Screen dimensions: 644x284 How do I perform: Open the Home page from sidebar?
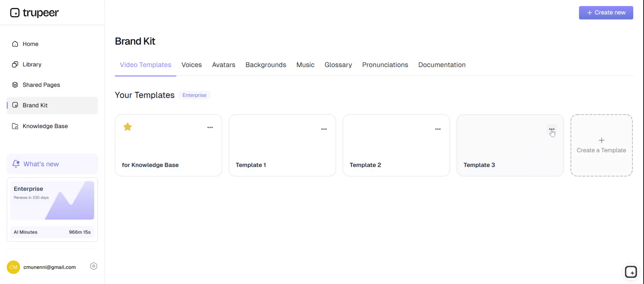(30, 44)
